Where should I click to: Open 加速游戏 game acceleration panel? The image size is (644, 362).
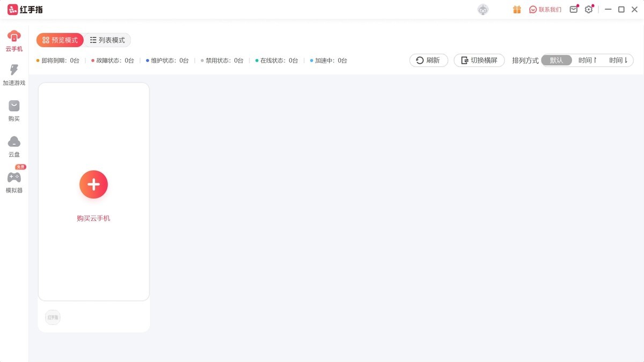[13, 75]
